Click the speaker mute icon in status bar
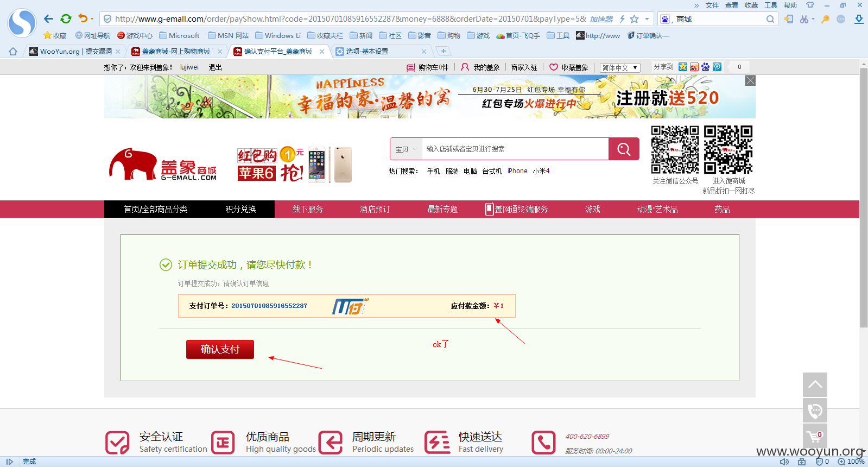868x467 pixels. tap(784, 462)
